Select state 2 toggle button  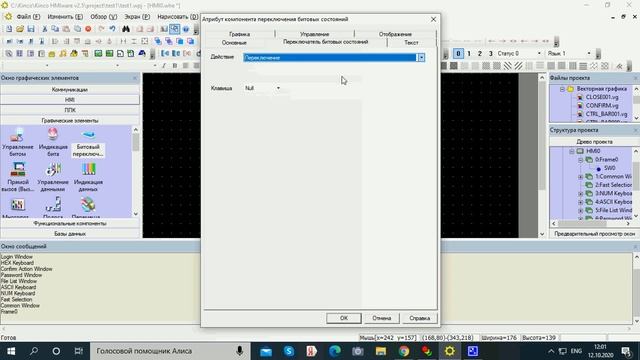tap(480, 53)
